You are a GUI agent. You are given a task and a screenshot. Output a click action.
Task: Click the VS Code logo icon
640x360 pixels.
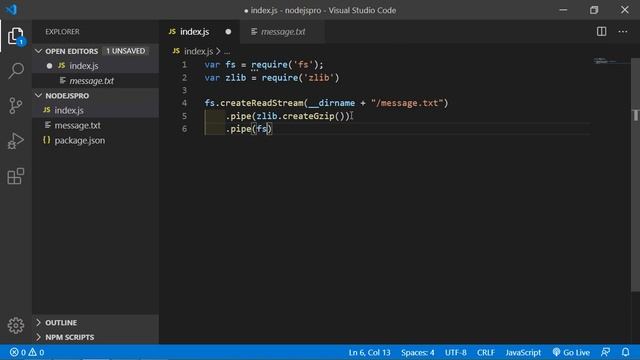pyautogui.click(x=11, y=9)
